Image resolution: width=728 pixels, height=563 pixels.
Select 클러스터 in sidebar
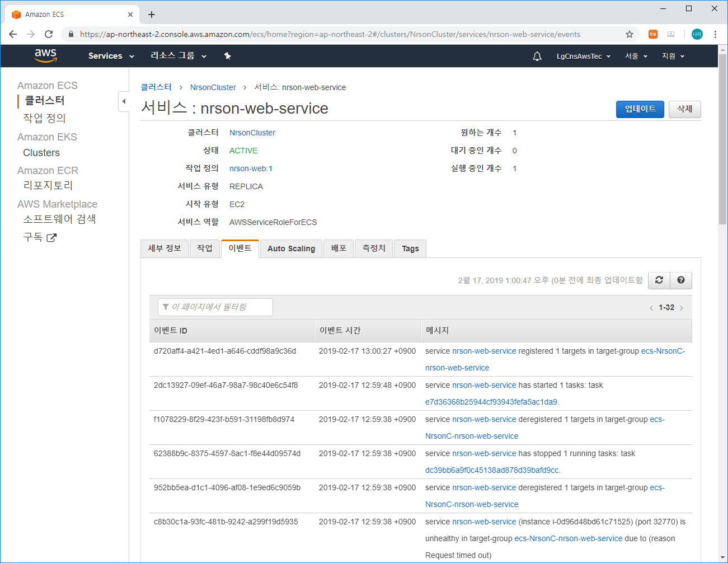click(x=45, y=101)
